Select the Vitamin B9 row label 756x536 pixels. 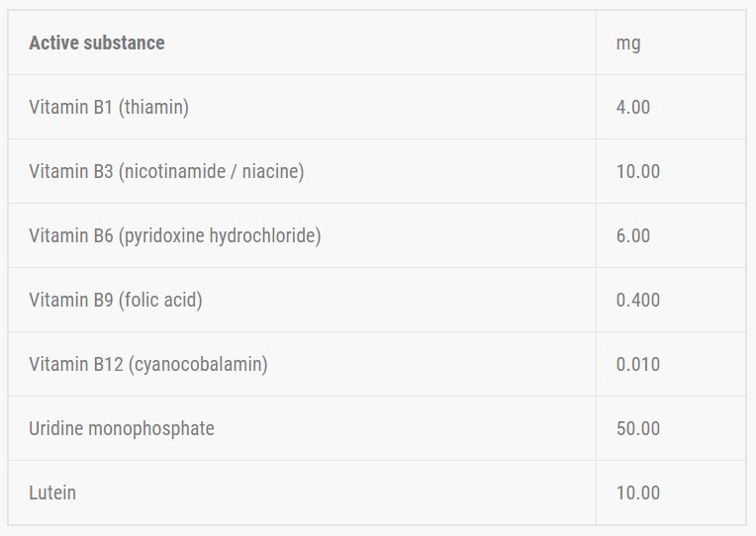(x=116, y=300)
